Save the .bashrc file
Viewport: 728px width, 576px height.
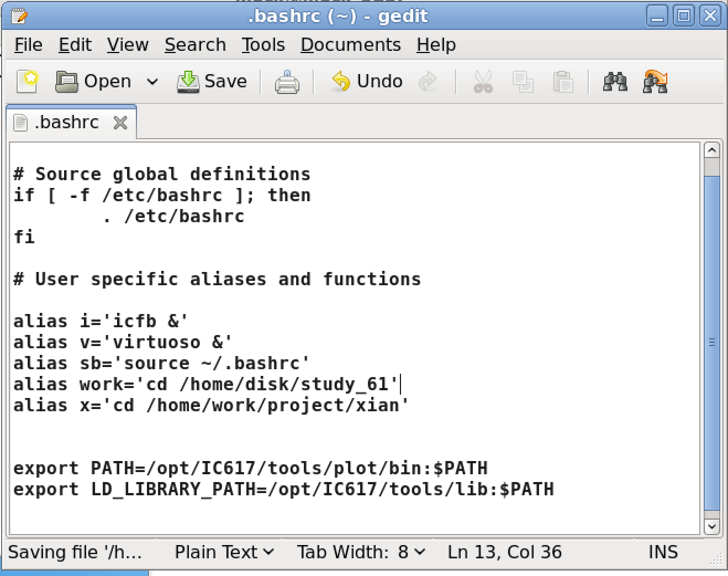pos(212,81)
